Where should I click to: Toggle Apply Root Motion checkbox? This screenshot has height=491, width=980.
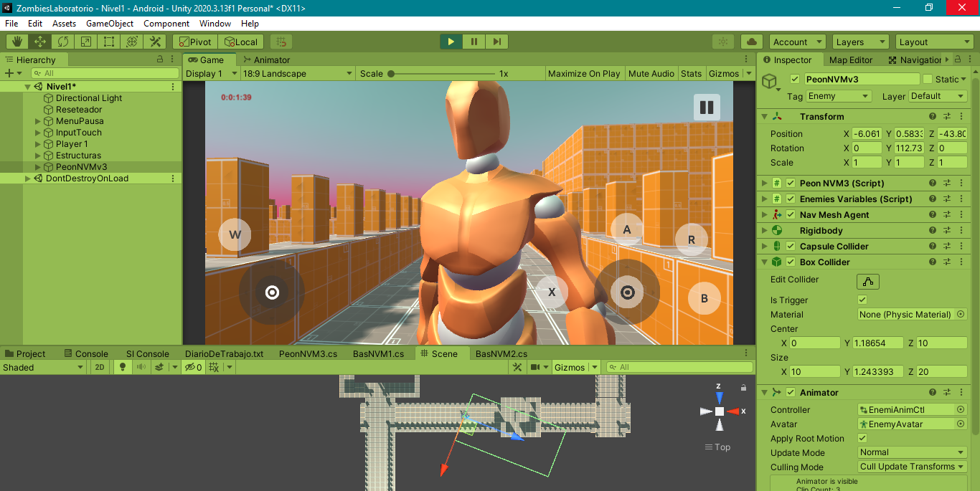pyautogui.click(x=862, y=439)
